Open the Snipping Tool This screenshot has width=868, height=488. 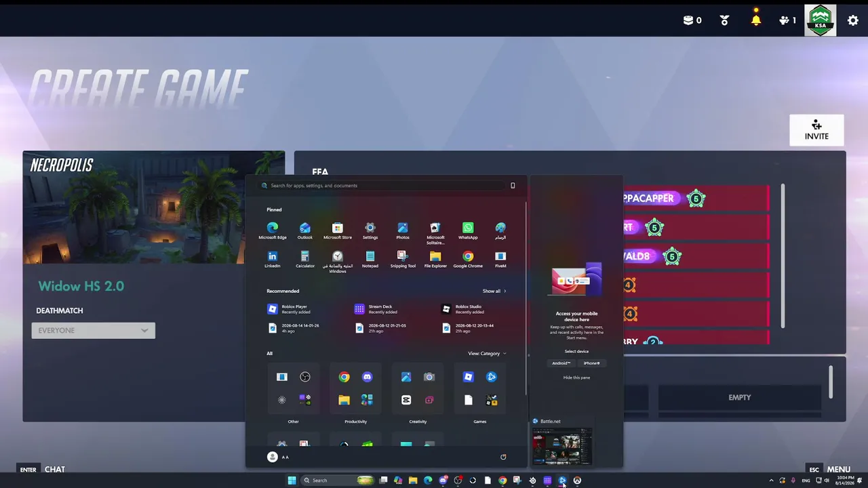pyautogui.click(x=402, y=260)
